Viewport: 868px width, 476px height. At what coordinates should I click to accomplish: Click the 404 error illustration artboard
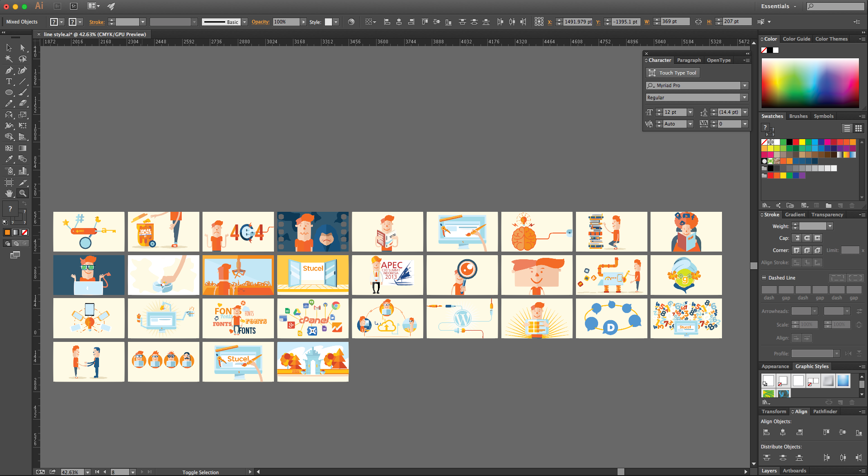238,232
